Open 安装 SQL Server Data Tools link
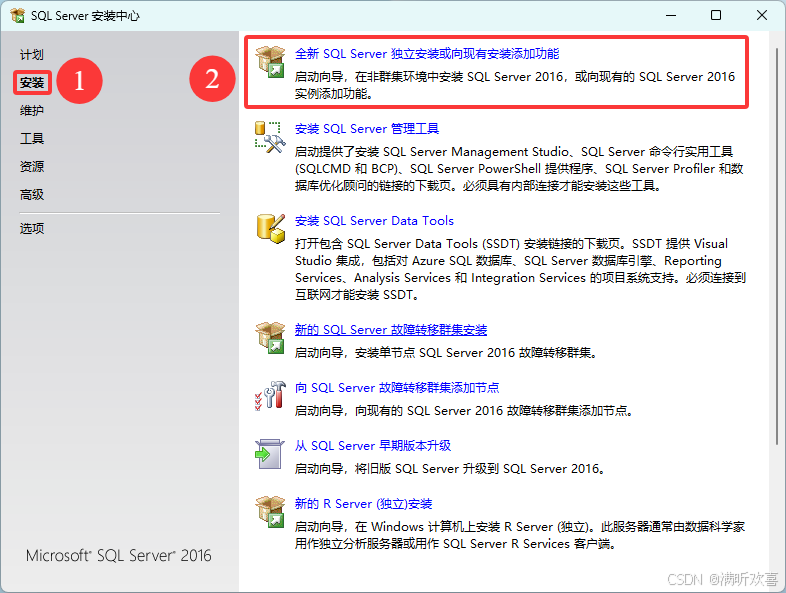 click(x=374, y=221)
